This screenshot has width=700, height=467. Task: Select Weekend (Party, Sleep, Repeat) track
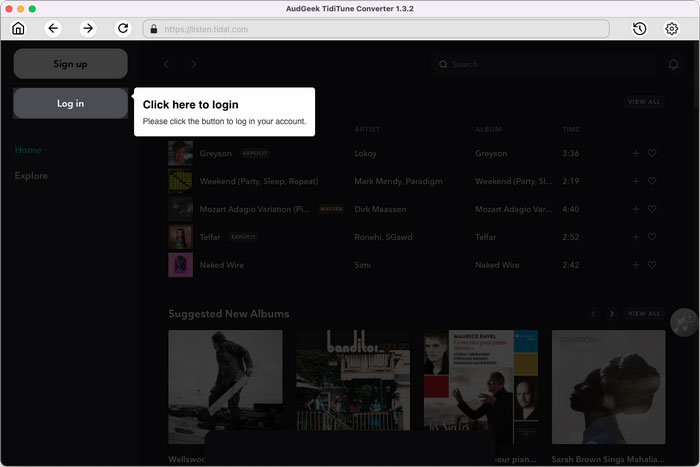tap(259, 181)
